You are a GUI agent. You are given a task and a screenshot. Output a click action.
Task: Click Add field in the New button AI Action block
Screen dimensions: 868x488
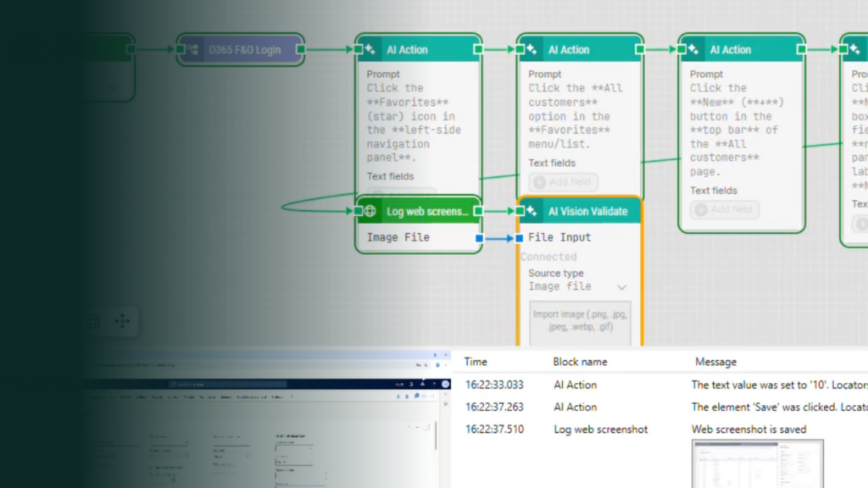coord(724,209)
